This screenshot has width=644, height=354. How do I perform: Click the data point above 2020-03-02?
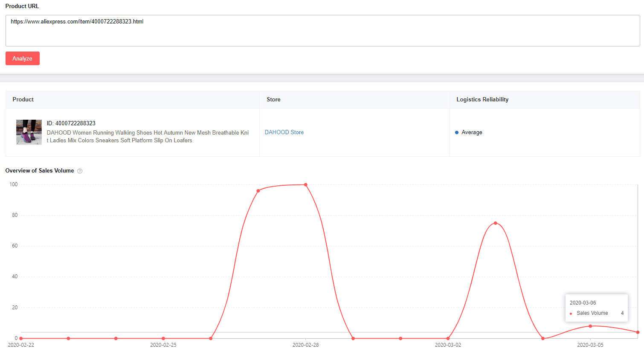(x=448, y=338)
